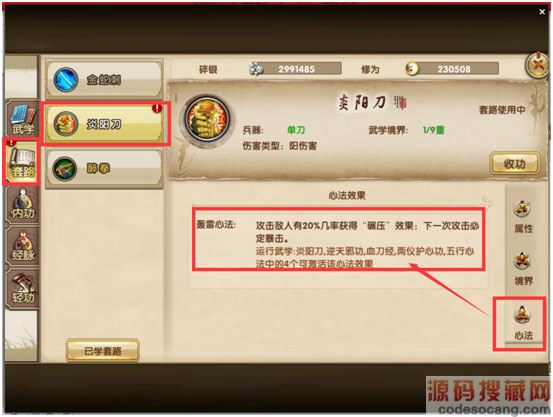Select the 醉拳 skill entry
Viewport: 553px width, 417px height.
tap(104, 169)
